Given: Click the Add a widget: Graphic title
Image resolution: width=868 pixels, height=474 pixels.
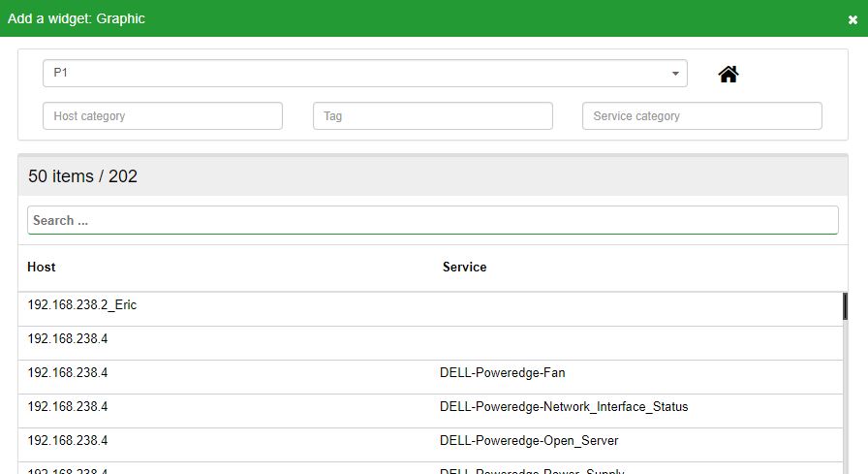Looking at the screenshot, I should pos(77,18).
